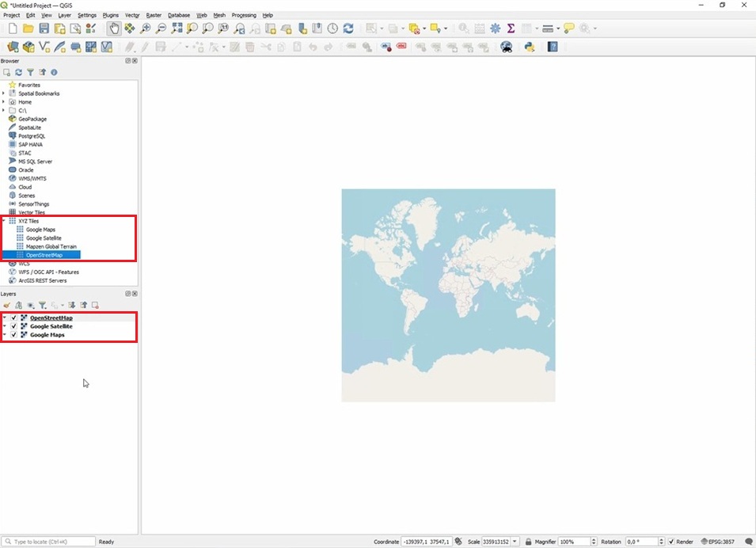Click the Zoom Full extent icon
The height and width of the screenshot is (548, 756).
[177, 29]
